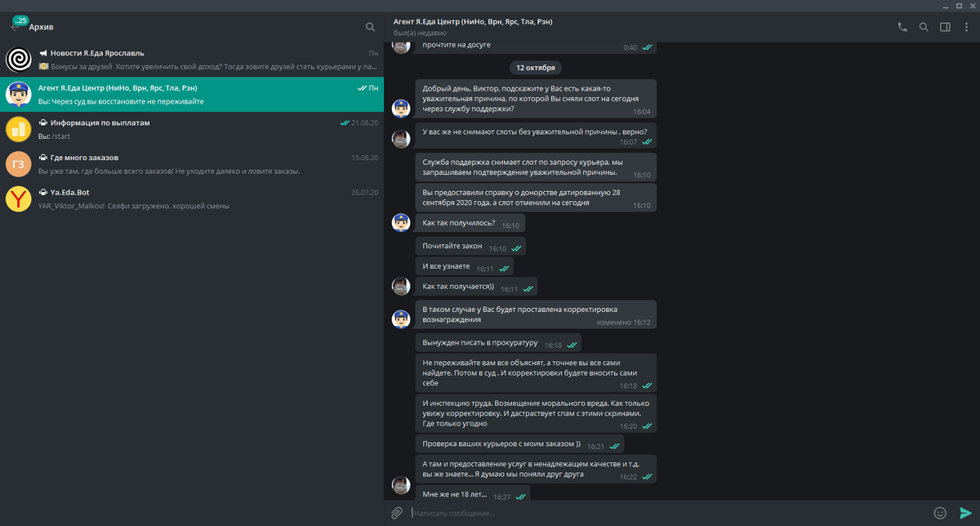Select Агент Я.Еда Центр chat
This screenshot has height=526, width=980.
tap(192, 94)
